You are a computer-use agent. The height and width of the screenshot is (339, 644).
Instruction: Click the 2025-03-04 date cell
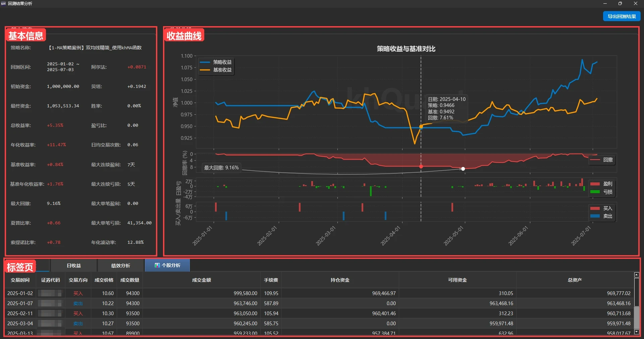(x=20, y=323)
